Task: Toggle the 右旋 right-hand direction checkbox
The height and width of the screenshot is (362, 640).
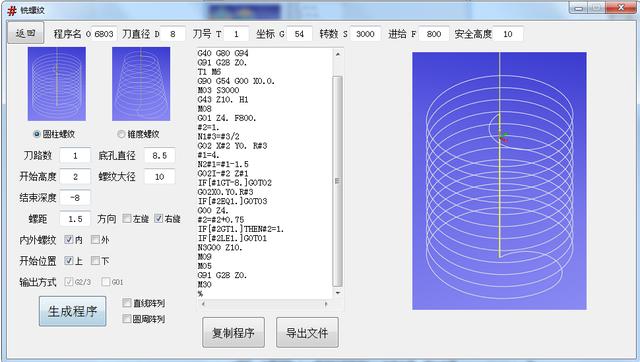Action: [159, 219]
